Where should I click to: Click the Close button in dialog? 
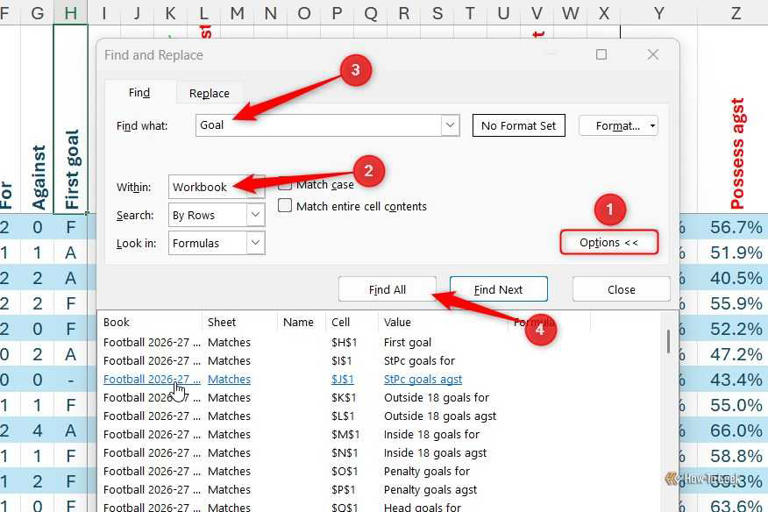tap(621, 290)
